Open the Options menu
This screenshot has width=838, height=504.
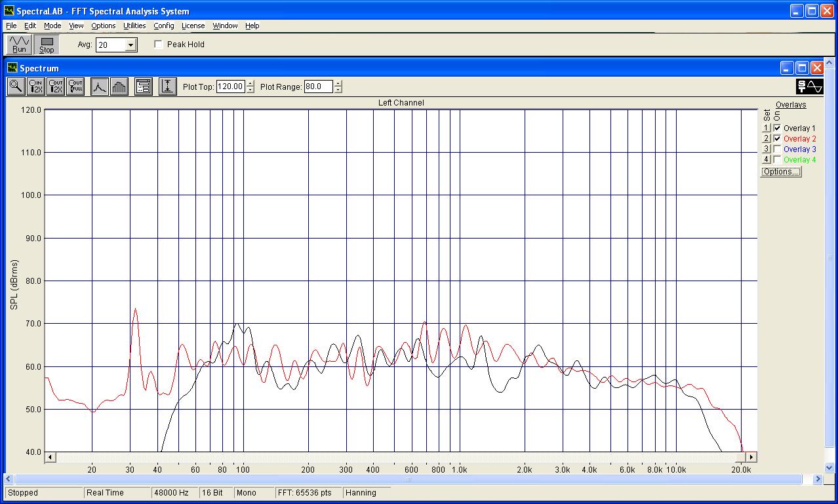pyautogui.click(x=104, y=26)
